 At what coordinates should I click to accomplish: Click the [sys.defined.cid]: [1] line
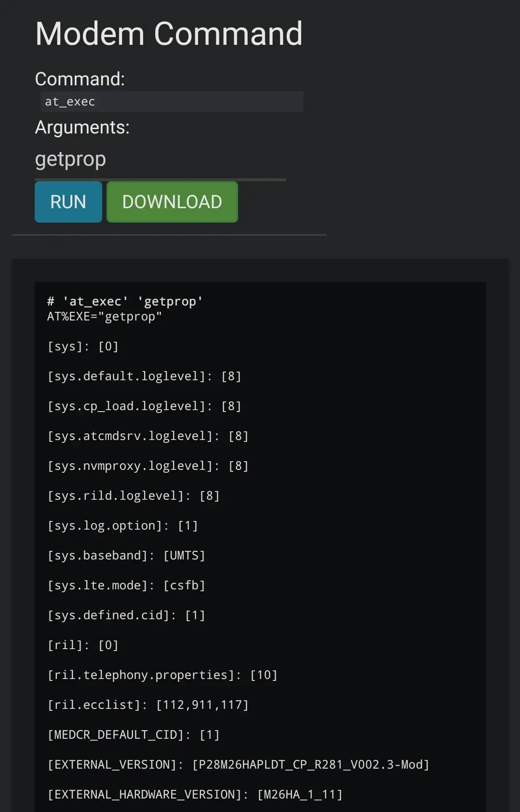(126, 615)
